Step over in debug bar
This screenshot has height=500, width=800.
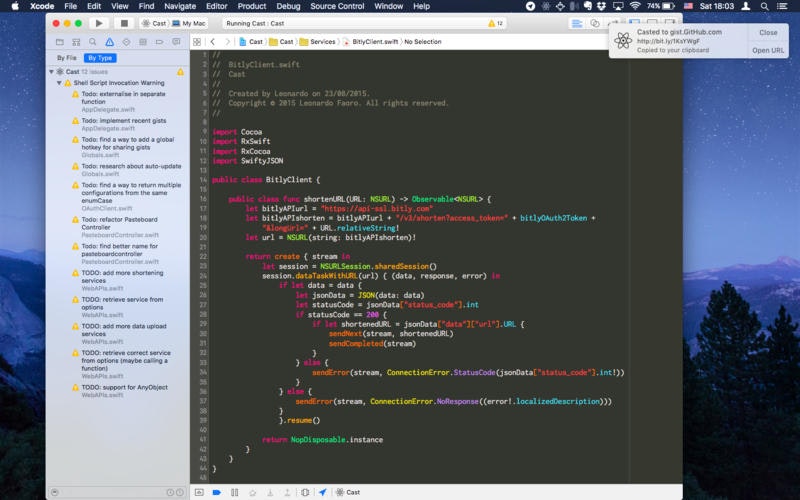pos(252,492)
